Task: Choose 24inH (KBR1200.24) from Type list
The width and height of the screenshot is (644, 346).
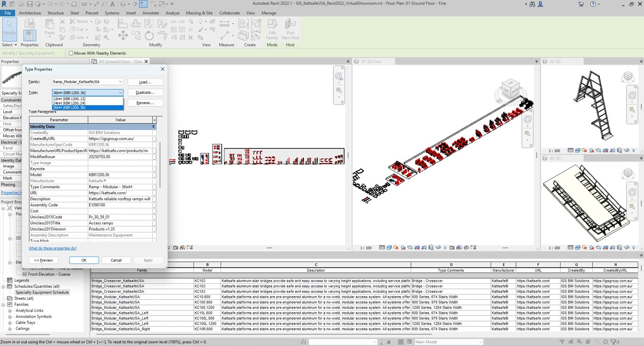Action: pyautogui.click(x=69, y=103)
